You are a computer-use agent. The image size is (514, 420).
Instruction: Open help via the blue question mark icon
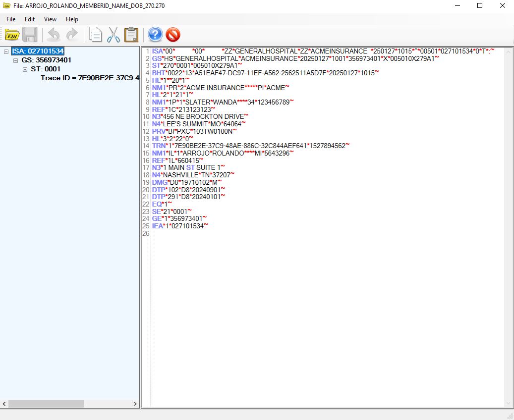155,34
